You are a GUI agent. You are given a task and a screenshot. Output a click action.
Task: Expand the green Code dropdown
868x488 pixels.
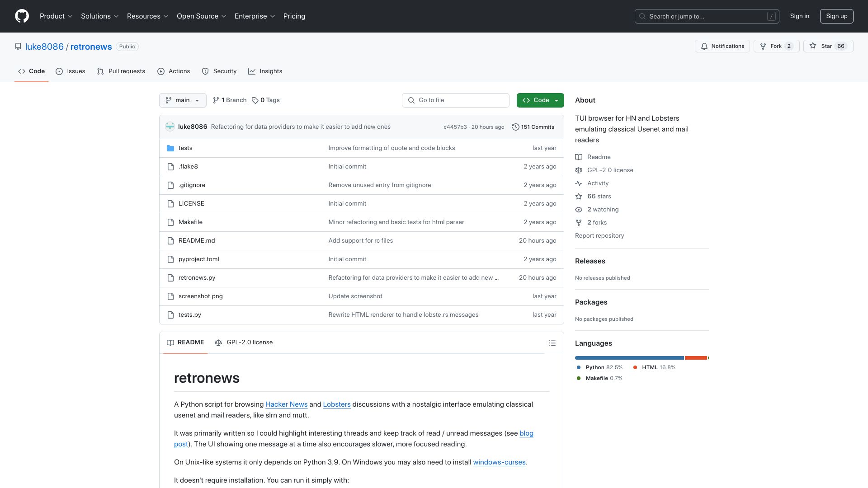[x=540, y=100]
